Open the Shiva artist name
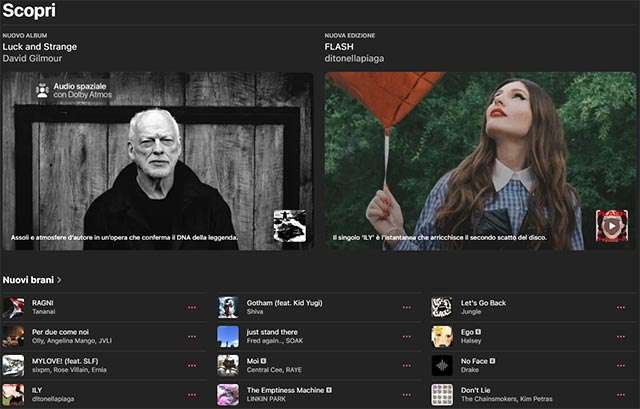Screen dimensions: 640x409 255,312
